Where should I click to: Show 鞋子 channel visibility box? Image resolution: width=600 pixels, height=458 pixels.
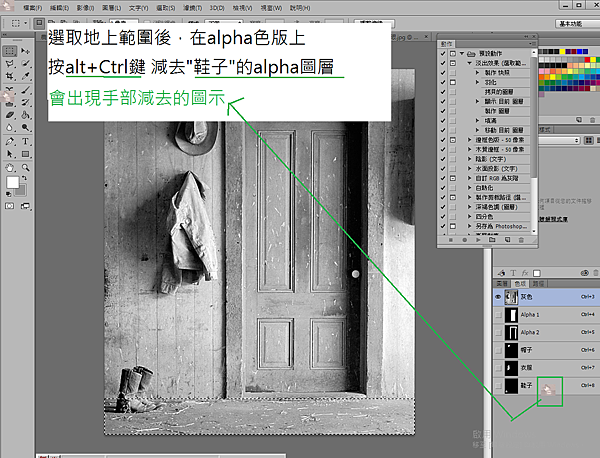[498, 386]
